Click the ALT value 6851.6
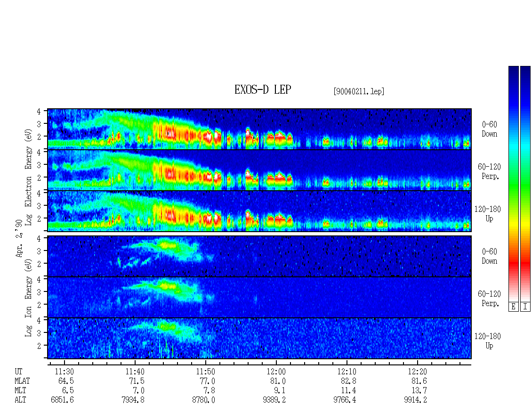The image size is (532, 412). click(63, 400)
